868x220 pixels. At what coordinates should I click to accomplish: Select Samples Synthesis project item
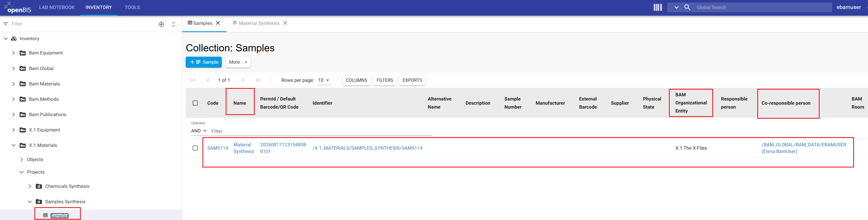pos(65,202)
